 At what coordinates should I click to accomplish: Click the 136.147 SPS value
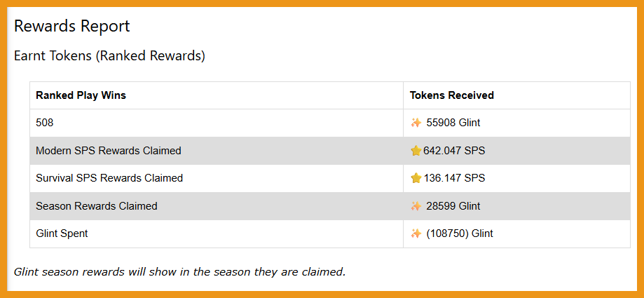click(454, 178)
